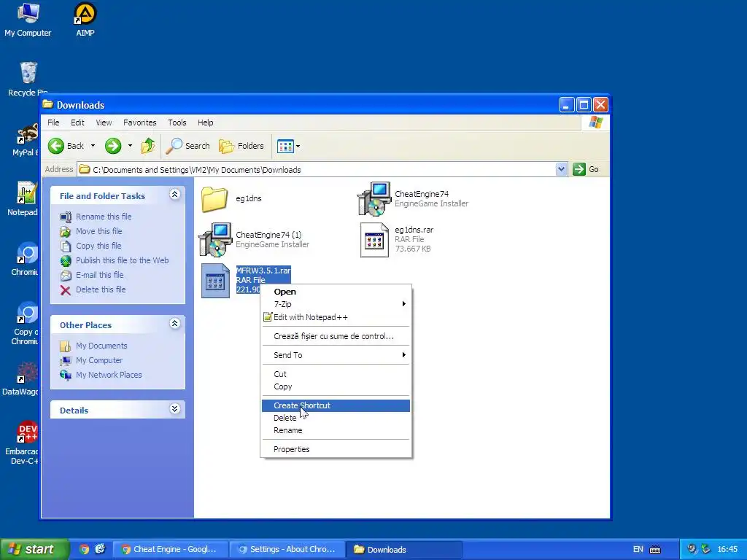Open the Help menu
This screenshot has height=560, width=747.
(x=205, y=122)
